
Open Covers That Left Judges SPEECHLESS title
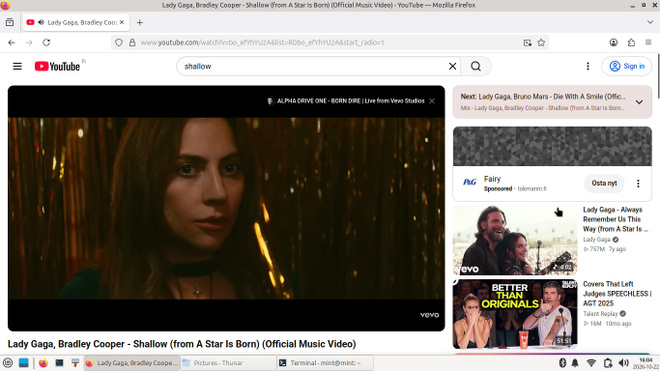(617, 294)
